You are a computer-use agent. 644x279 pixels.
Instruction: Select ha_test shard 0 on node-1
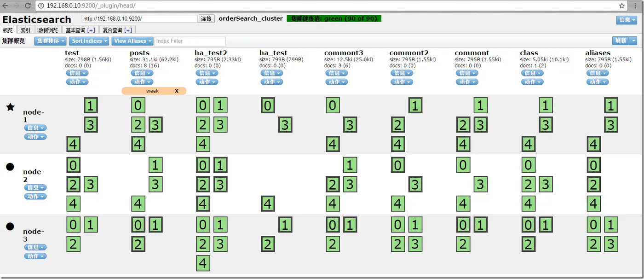point(268,106)
